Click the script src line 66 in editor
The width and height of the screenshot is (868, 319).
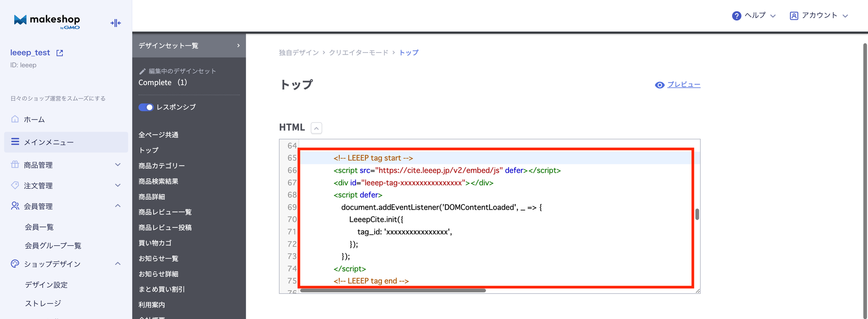pyautogui.click(x=447, y=171)
